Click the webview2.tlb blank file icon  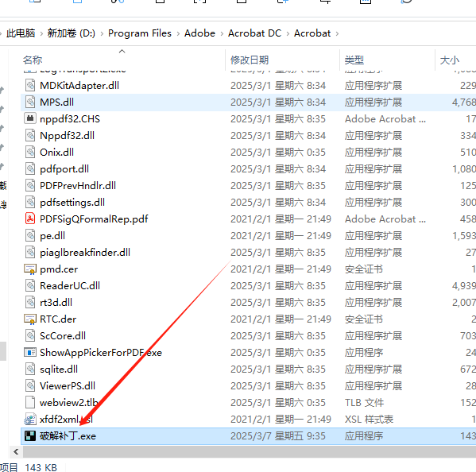click(x=30, y=403)
